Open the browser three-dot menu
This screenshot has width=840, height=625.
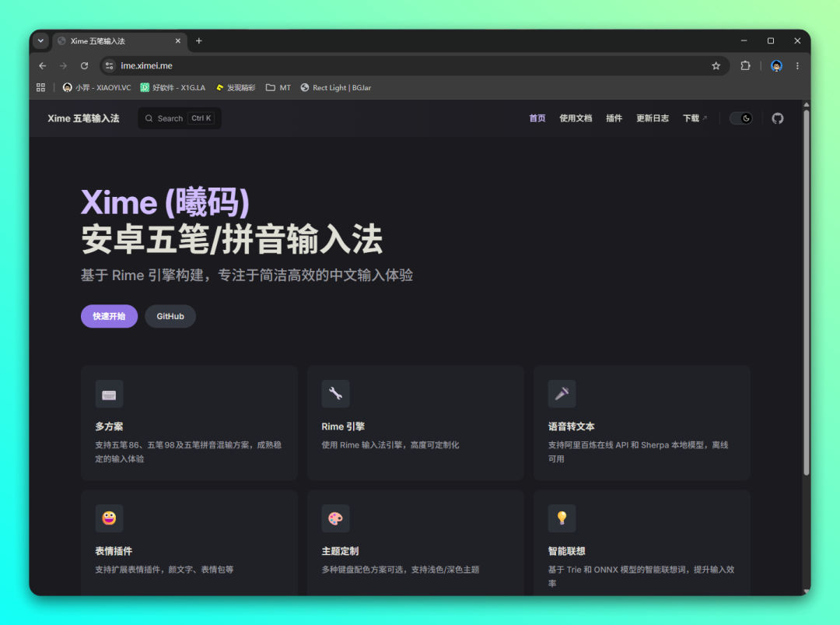click(797, 66)
